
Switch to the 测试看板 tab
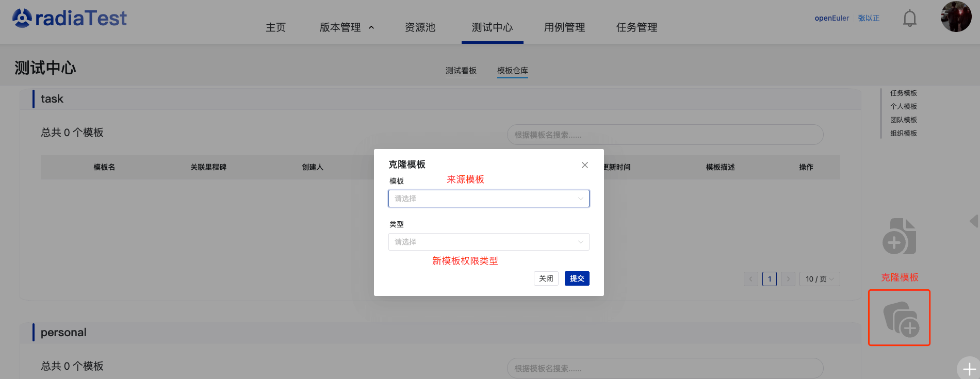[461, 71]
